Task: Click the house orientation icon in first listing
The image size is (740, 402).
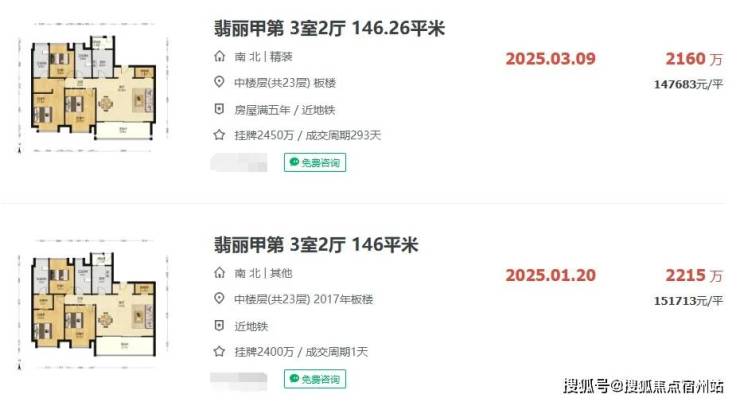Action: 219,57
